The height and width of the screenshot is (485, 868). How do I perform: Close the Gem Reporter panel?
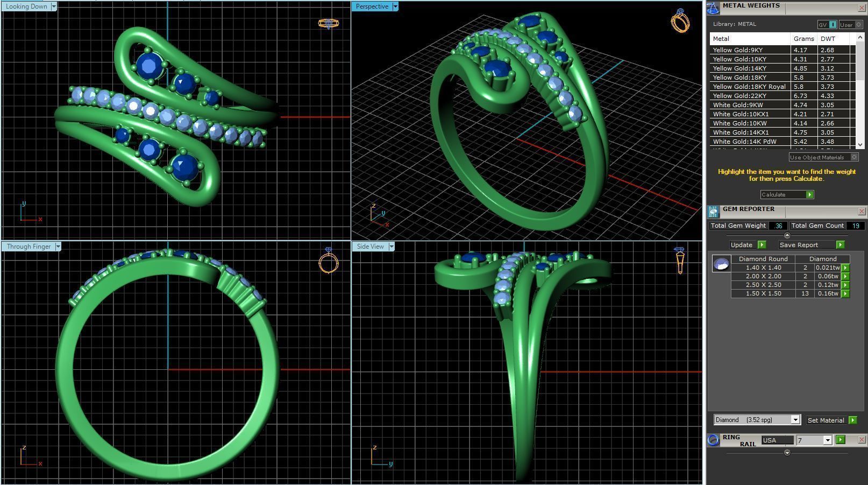[x=862, y=212]
